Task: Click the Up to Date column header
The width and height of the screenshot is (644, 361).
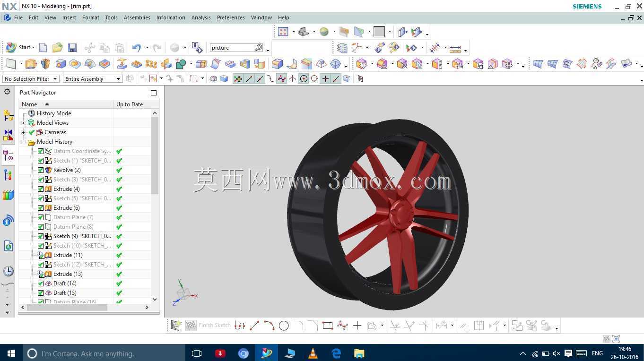Action: 133,104
